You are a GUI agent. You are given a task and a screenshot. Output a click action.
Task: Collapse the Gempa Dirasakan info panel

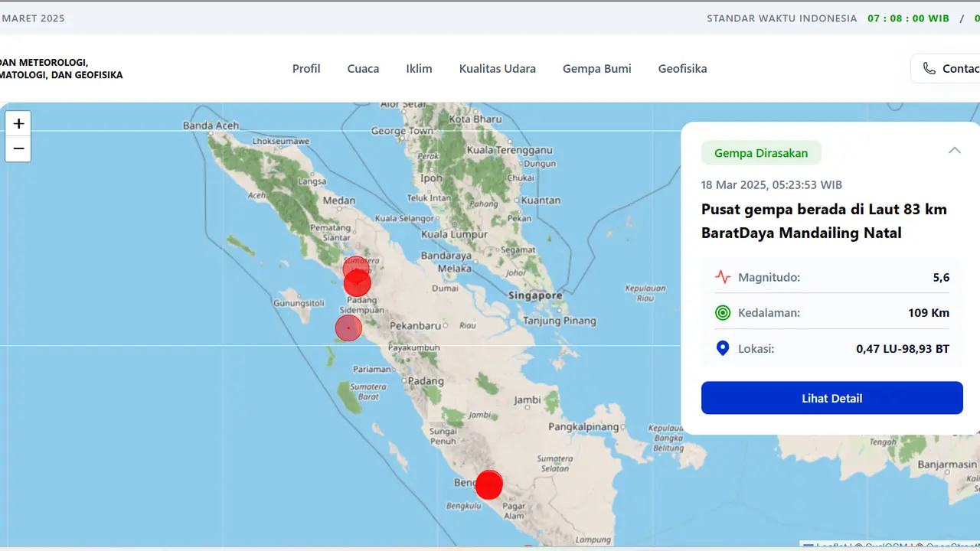955,150
